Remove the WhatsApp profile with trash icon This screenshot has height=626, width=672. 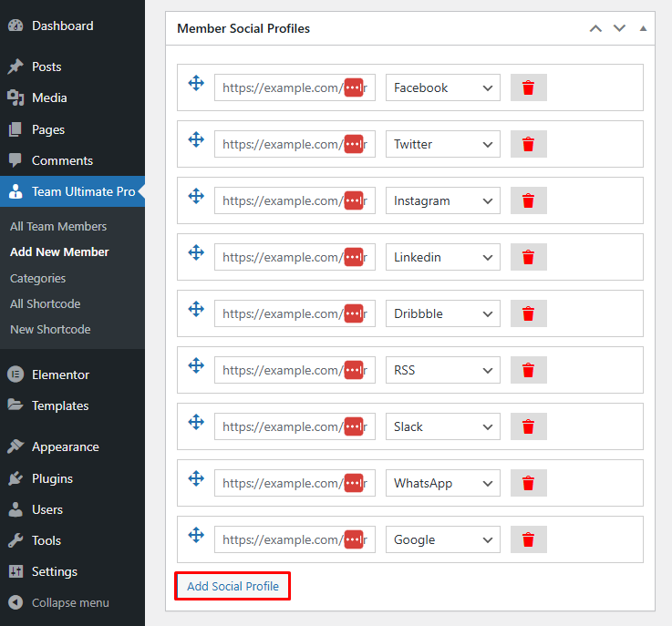[x=528, y=484]
